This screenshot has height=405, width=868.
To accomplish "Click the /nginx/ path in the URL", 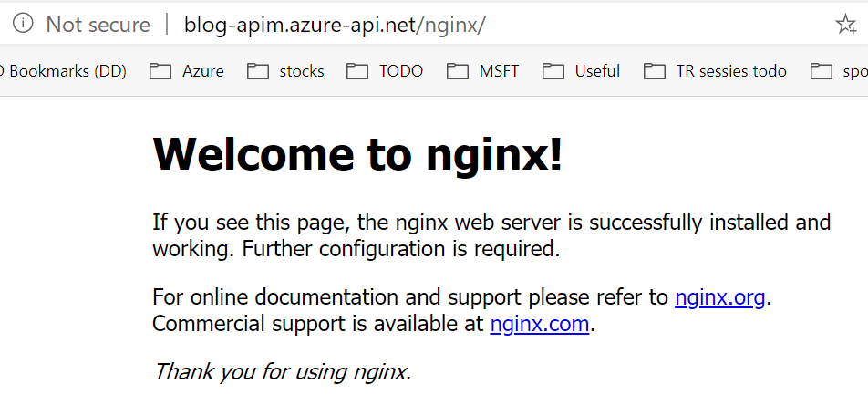I will [x=450, y=25].
